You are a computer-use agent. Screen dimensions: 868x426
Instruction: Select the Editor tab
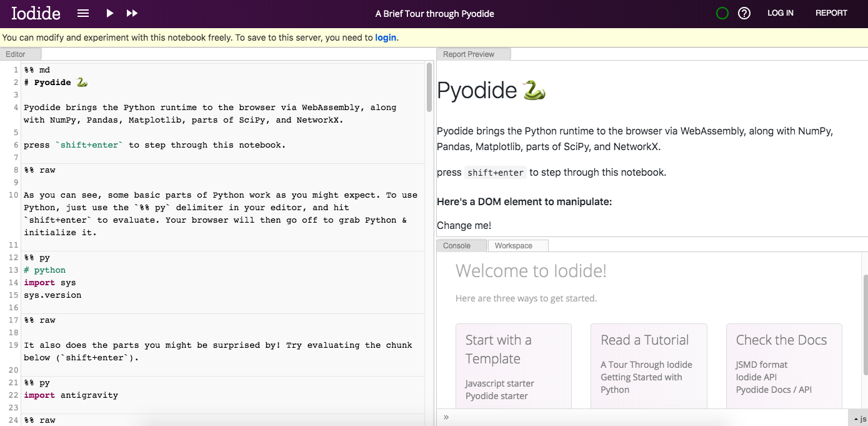[x=16, y=54]
